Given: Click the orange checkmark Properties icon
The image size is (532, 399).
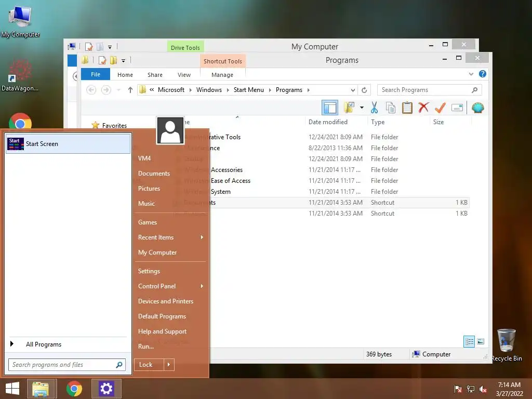Looking at the screenshot, I should (x=440, y=108).
